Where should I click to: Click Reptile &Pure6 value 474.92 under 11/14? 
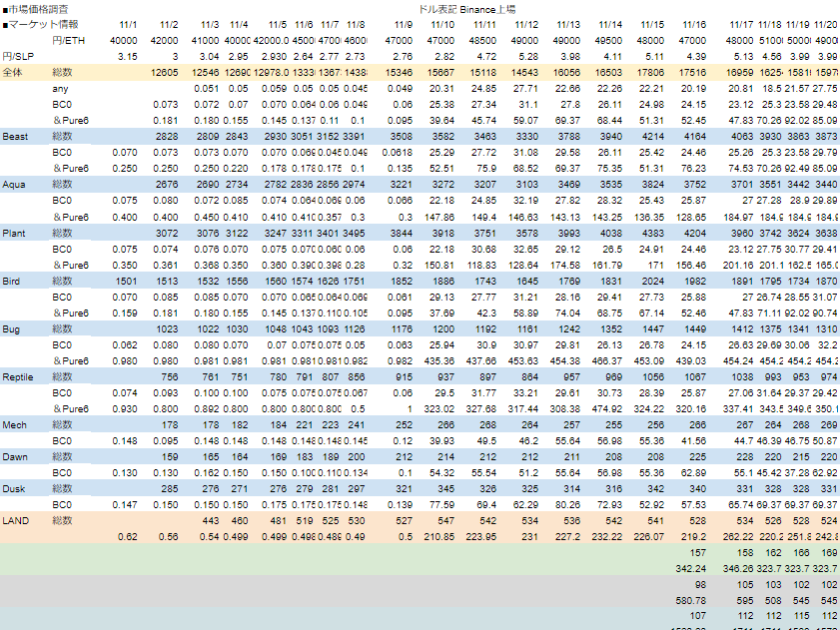coord(607,409)
